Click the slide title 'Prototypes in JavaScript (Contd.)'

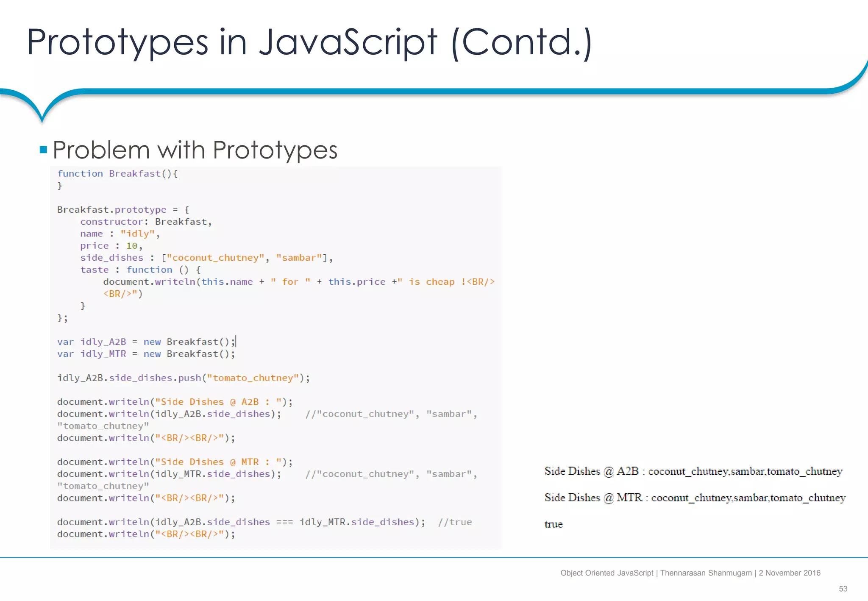coord(309,42)
